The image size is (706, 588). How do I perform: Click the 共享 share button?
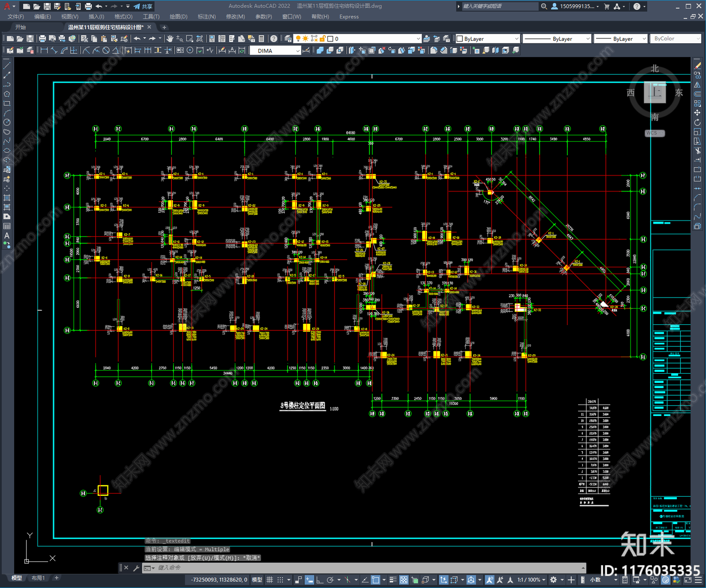pos(143,6)
